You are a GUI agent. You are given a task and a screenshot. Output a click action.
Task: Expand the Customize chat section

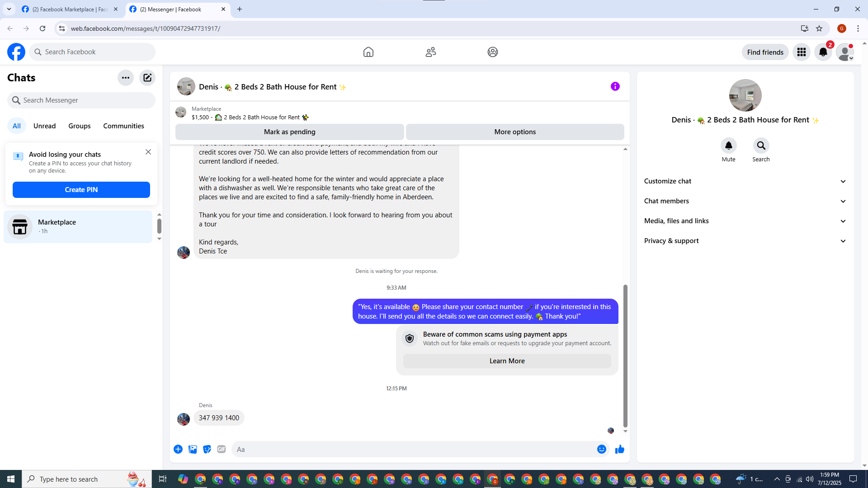pyautogui.click(x=745, y=181)
